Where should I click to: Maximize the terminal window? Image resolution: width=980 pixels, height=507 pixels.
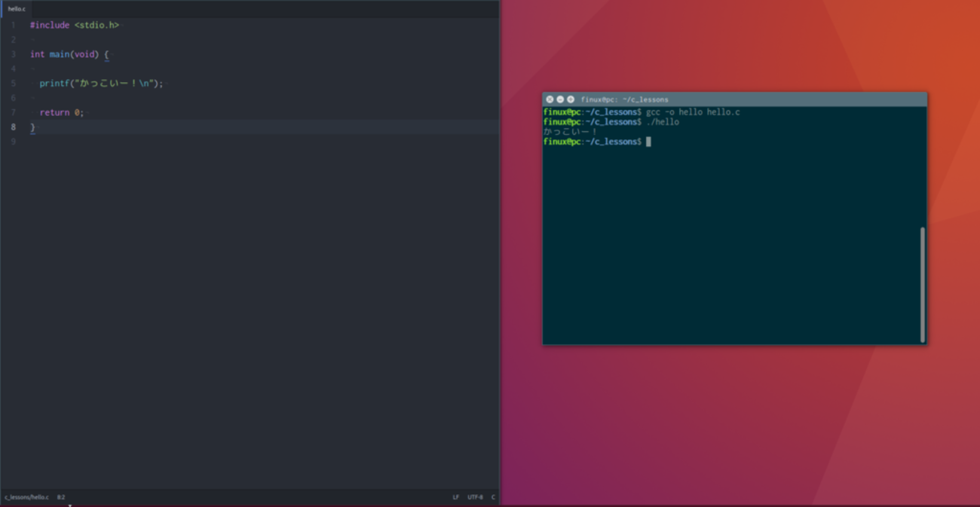tap(571, 99)
